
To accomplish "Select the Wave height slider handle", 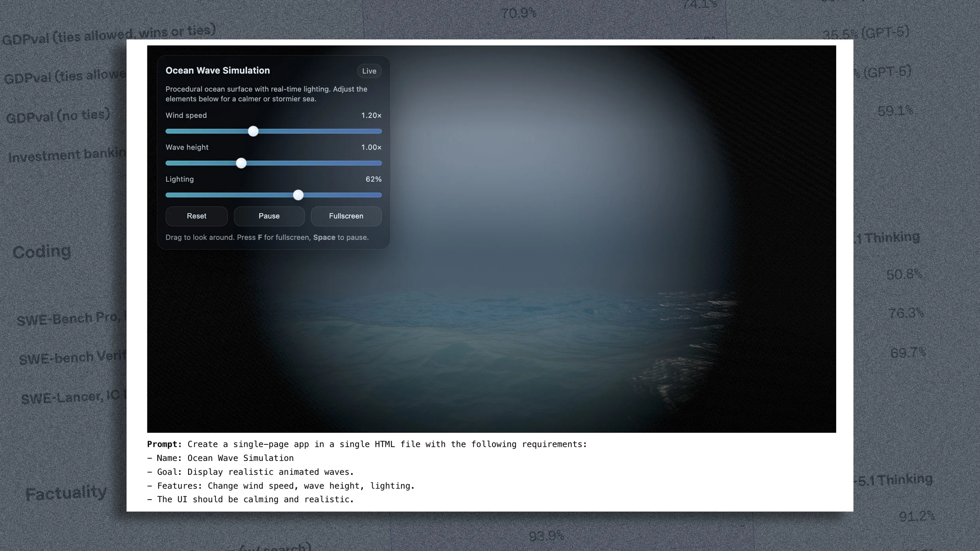I will pyautogui.click(x=241, y=163).
